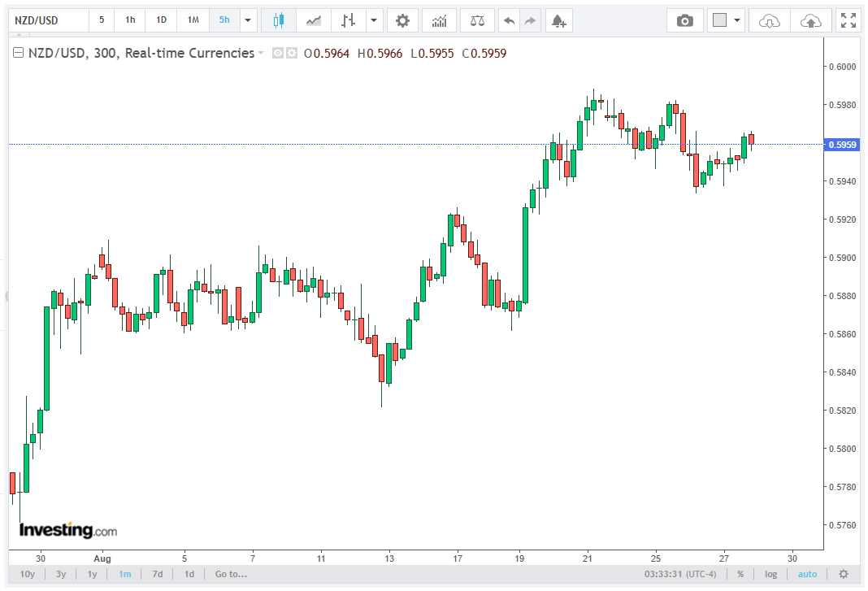Switch to area chart style icon

pyautogui.click(x=314, y=20)
